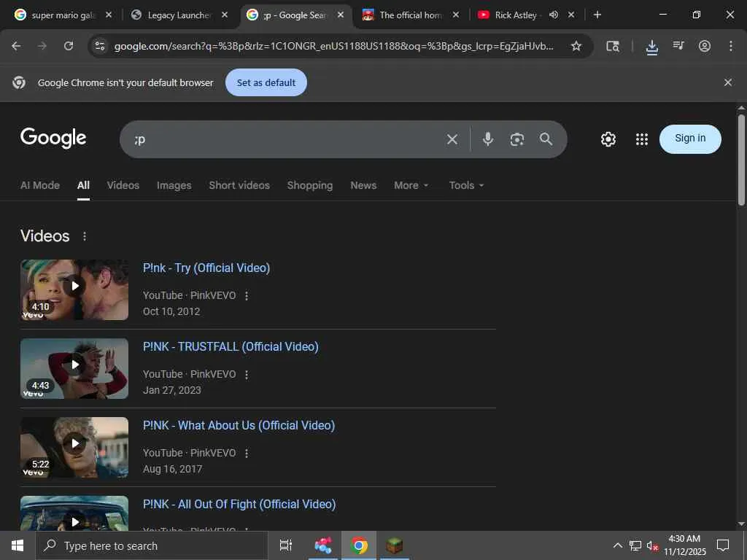This screenshot has height=560, width=747.
Task: Open Videos section options menu
Action: [x=85, y=236]
